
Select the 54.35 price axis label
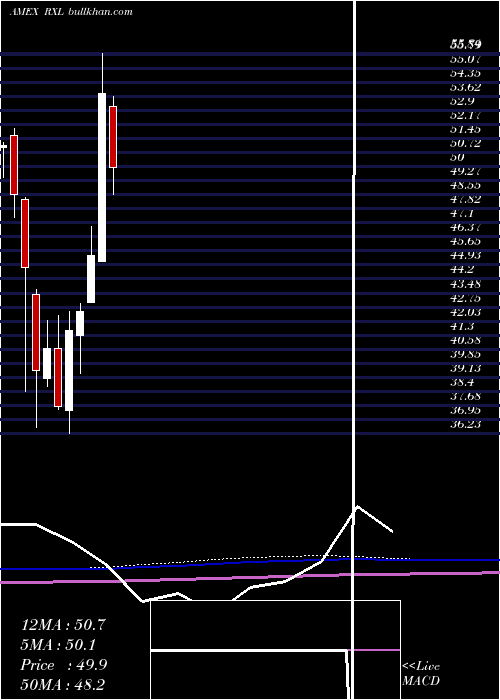pyautogui.click(x=466, y=73)
